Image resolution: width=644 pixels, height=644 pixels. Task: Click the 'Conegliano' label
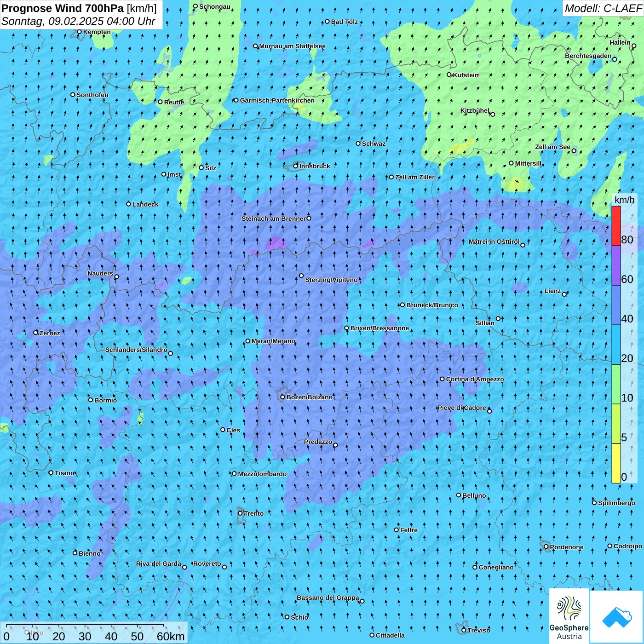click(496, 567)
